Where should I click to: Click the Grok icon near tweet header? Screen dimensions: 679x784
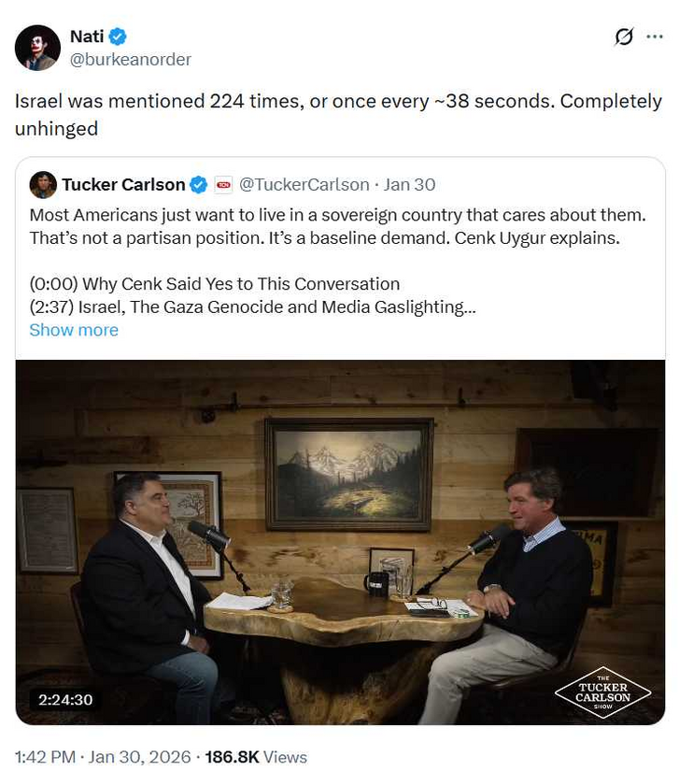click(x=624, y=36)
